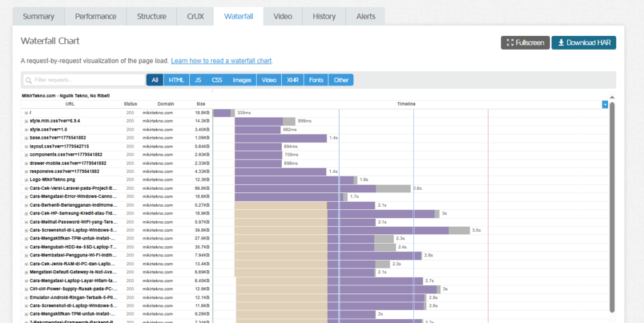Click the purple timing bar for base.css

tap(281, 138)
